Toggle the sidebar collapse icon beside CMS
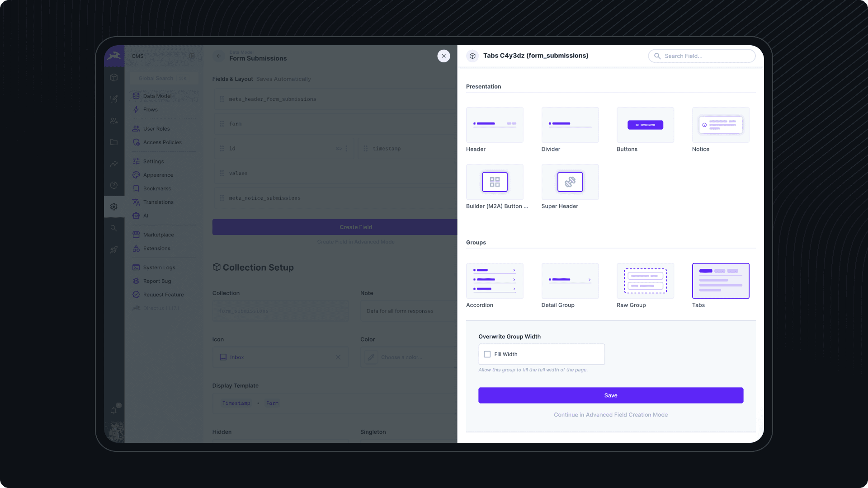868x488 pixels. tap(192, 56)
